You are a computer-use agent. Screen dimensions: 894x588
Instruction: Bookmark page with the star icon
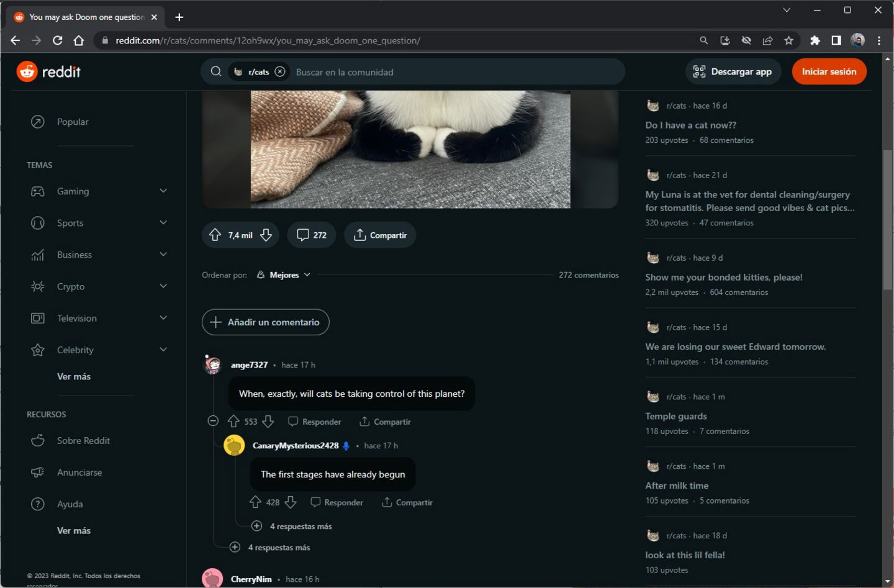pos(788,40)
